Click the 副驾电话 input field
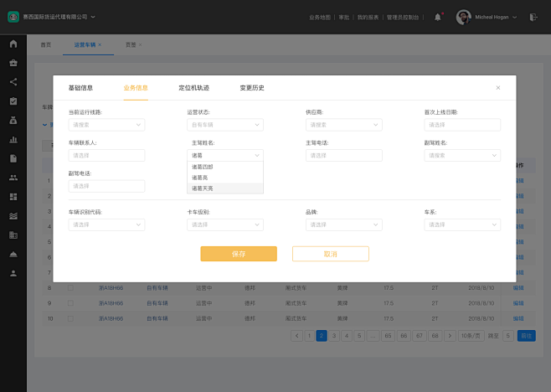This screenshot has height=392, width=551. click(106, 186)
